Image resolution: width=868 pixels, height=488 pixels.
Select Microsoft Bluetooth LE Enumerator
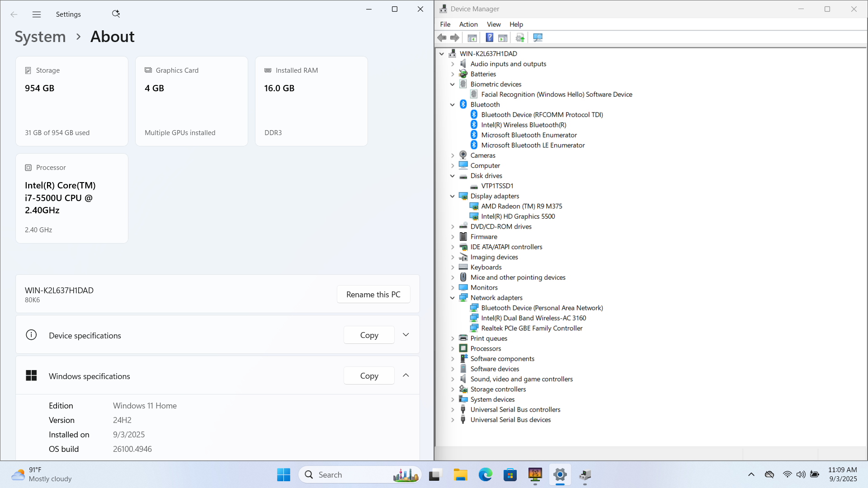click(x=533, y=145)
